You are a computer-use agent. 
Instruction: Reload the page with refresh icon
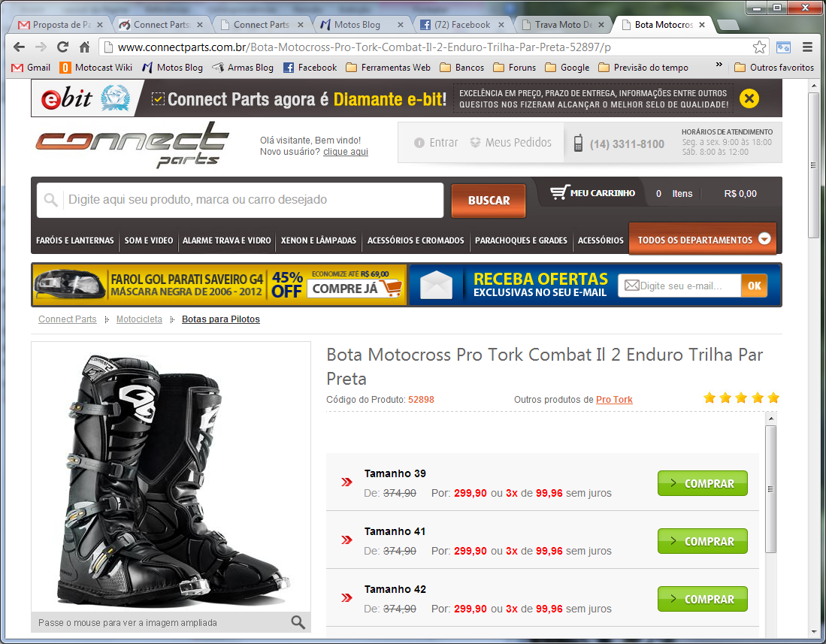pyautogui.click(x=62, y=47)
